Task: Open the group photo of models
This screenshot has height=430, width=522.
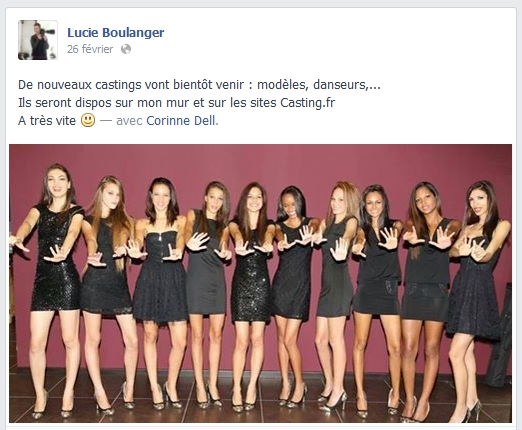Action: [x=260, y=283]
